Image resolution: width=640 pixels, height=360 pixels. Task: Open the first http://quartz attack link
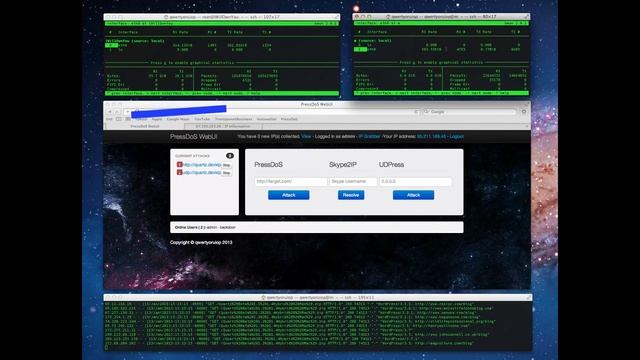(x=202, y=164)
